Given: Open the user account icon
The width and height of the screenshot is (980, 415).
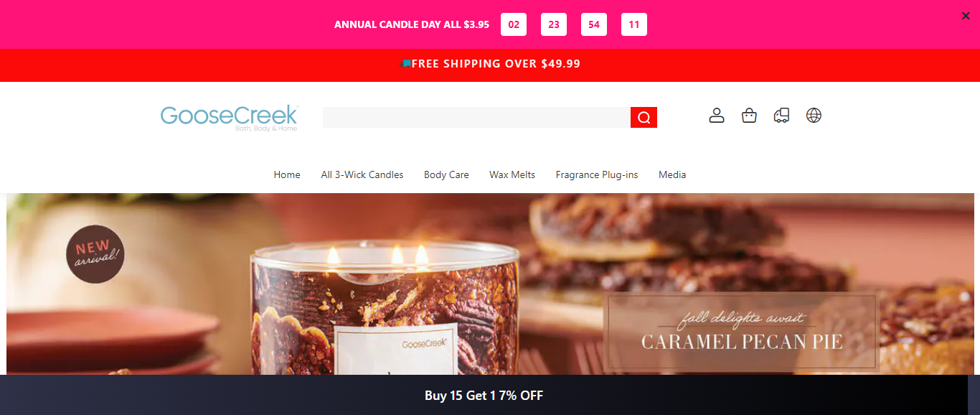Looking at the screenshot, I should click(x=717, y=116).
